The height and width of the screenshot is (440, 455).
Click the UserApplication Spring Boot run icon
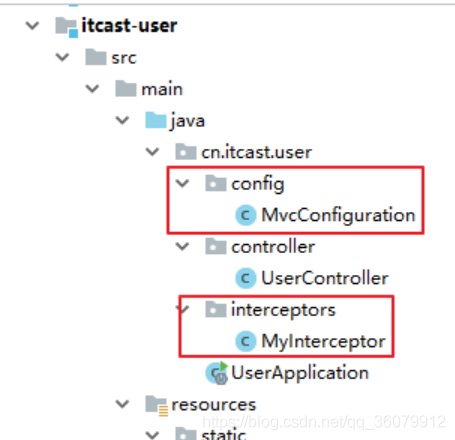point(217,373)
